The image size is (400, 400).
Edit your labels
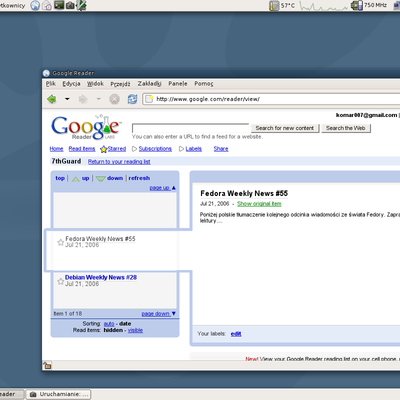pyautogui.click(x=236, y=334)
